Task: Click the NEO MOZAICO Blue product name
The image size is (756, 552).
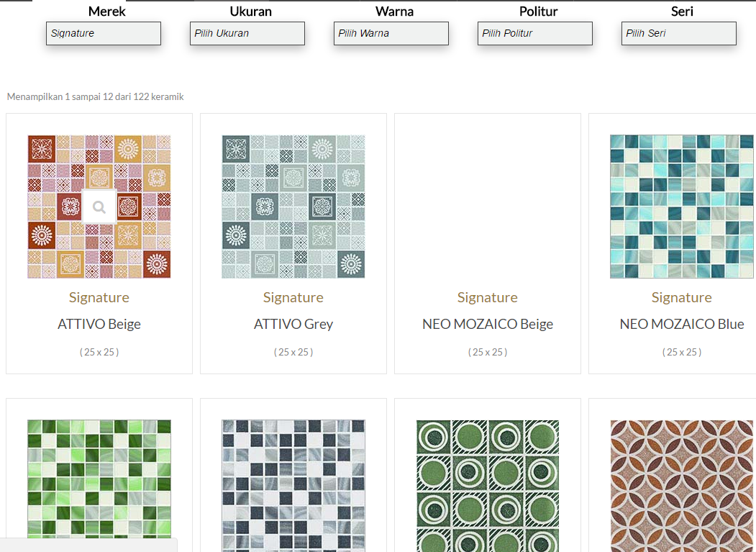Action: (x=681, y=324)
